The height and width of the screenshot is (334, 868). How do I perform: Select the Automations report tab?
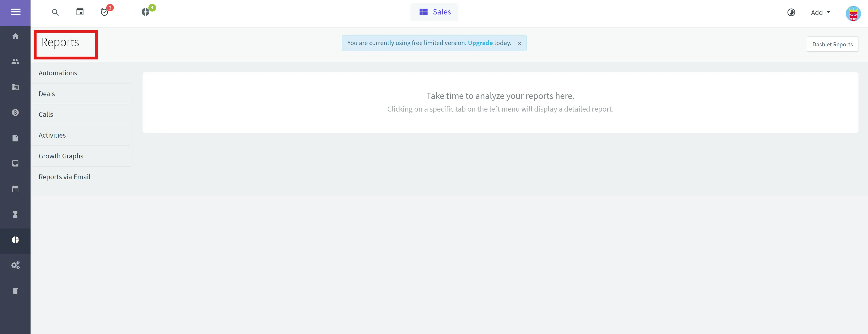click(x=58, y=73)
